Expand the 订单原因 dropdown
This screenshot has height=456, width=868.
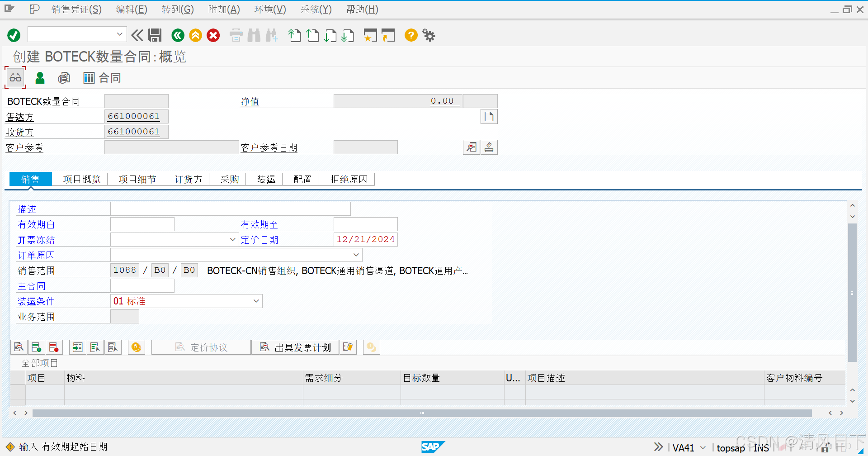356,255
